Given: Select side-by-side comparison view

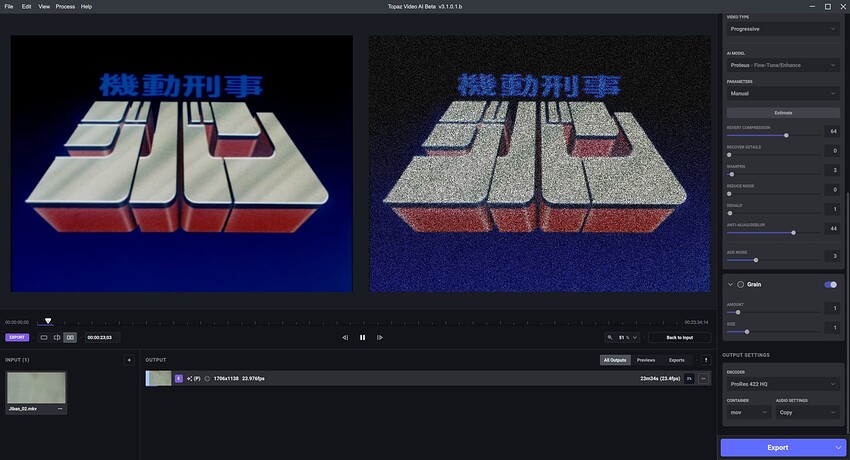Looking at the screenshot, I should pos(70,338).
